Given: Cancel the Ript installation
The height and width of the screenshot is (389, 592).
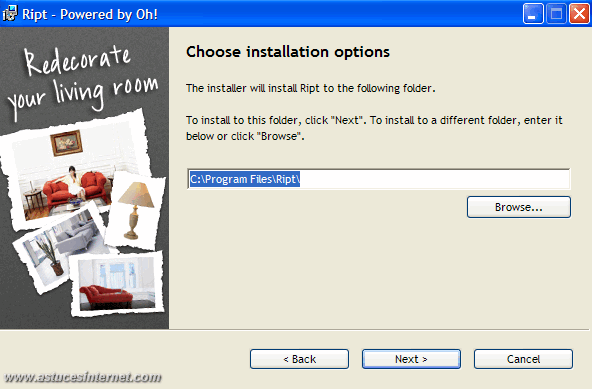Looking at the screenshot, I should click(523, 359).
